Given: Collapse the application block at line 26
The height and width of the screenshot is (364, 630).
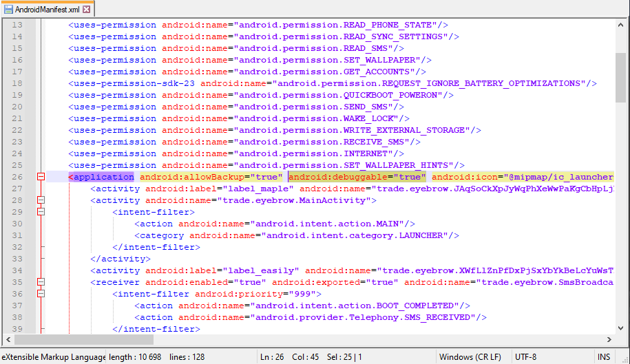Looking at the screenshot, I should [41, 177].
